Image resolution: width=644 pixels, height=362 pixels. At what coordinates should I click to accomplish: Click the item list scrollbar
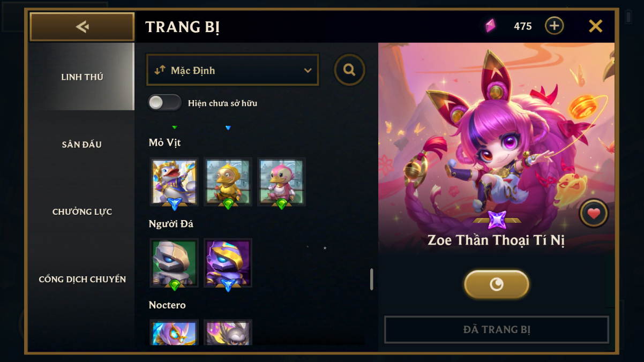click(371, 279)
